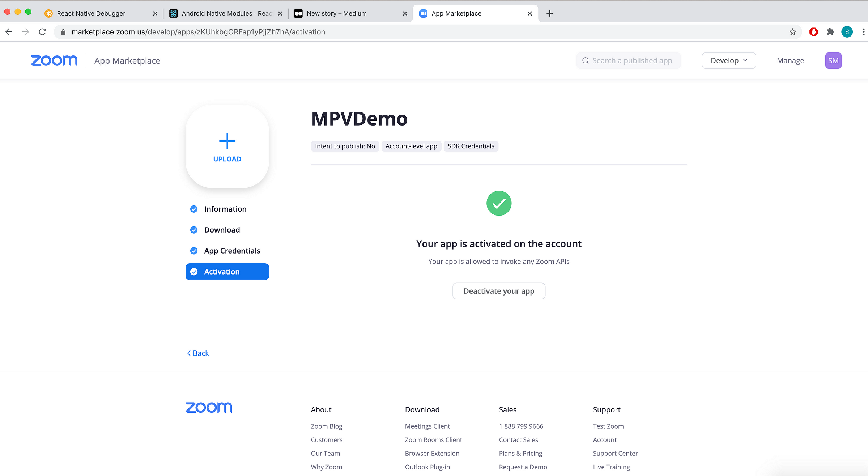Select the App Credentials step
Image resolution: width=868 pixels, height=476 pixels.
point(232,251)
